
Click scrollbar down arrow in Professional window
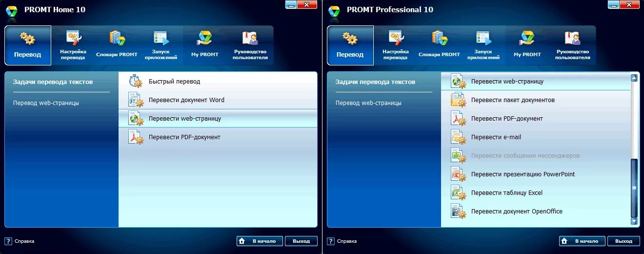634,221
